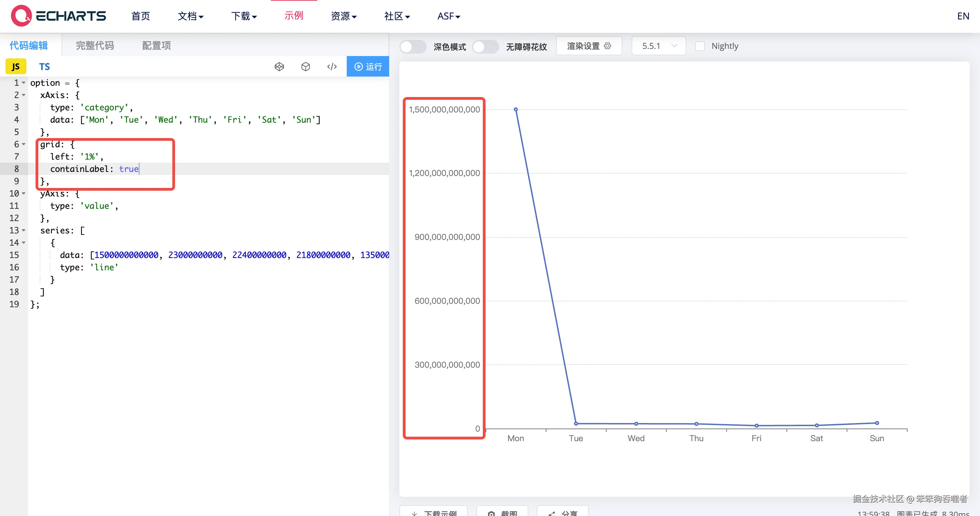
Task: Click the blue 运行 run button
Action: click(x=368, y=67)
